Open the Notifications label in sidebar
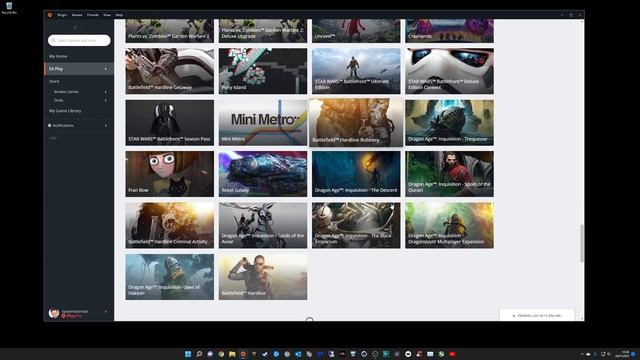 pos(63,125)
